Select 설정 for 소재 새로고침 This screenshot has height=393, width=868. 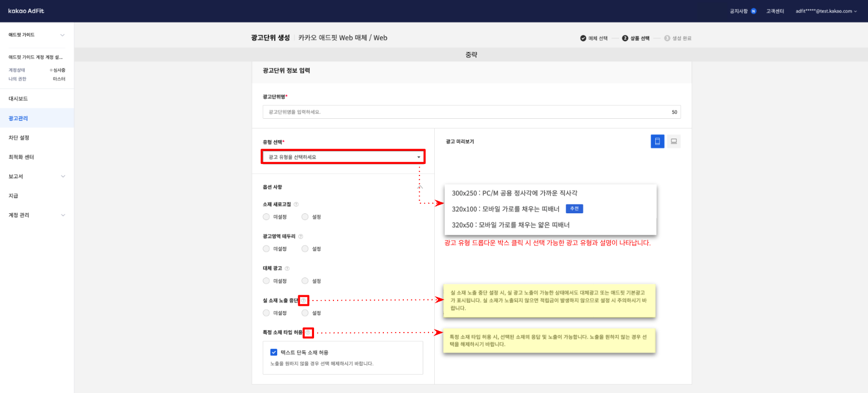point(305,217)
